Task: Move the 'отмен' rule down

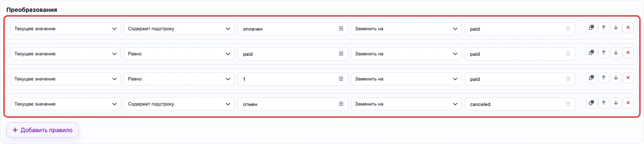Action: click(616, 103)
